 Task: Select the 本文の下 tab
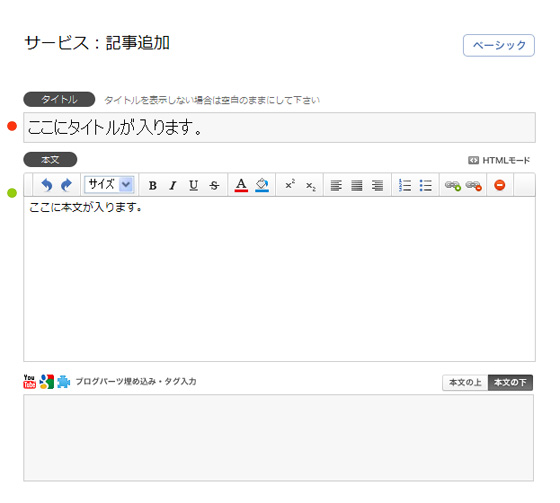point(510,383)
